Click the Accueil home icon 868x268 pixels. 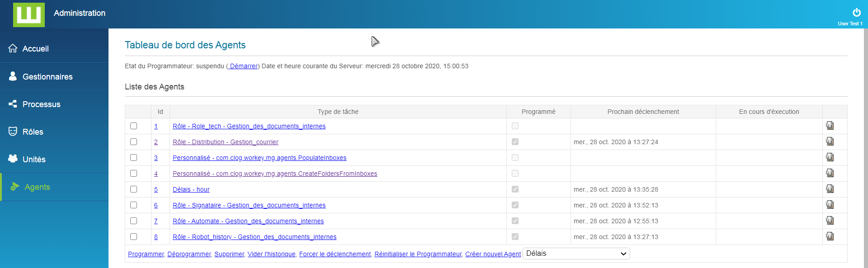tap(13, 48)
